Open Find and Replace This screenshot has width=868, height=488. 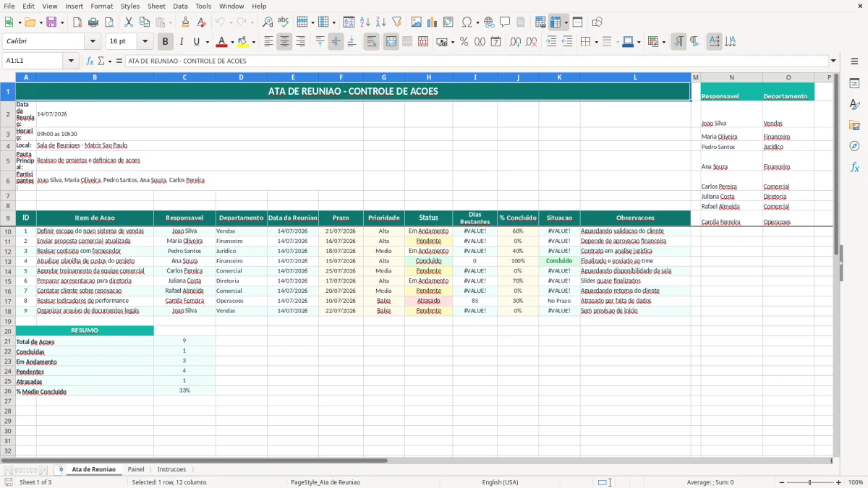coord(268,22)
